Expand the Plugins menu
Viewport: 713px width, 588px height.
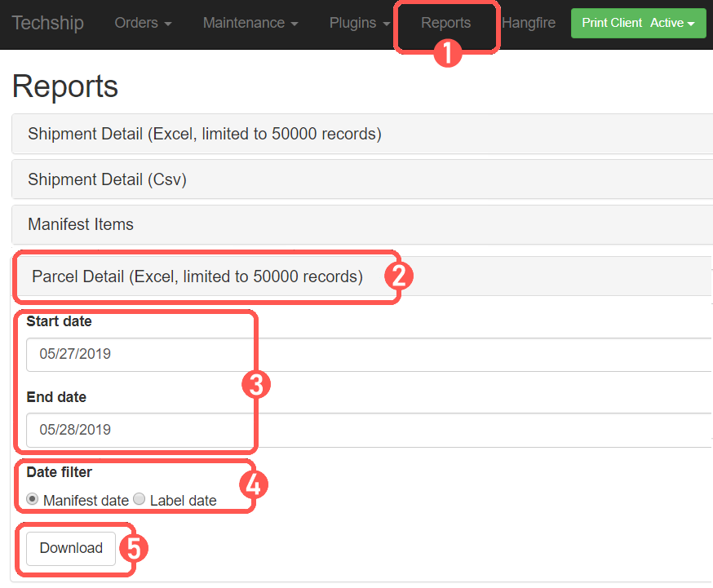(359, 23)
